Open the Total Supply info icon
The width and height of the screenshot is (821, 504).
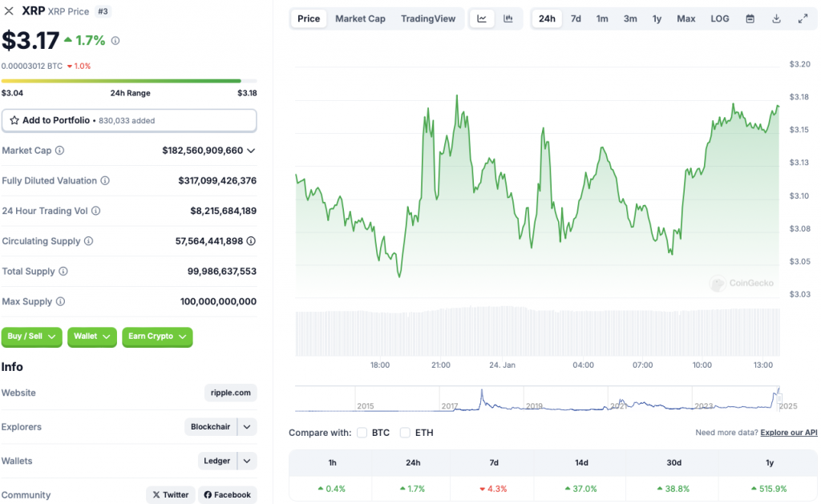[63, 271]
